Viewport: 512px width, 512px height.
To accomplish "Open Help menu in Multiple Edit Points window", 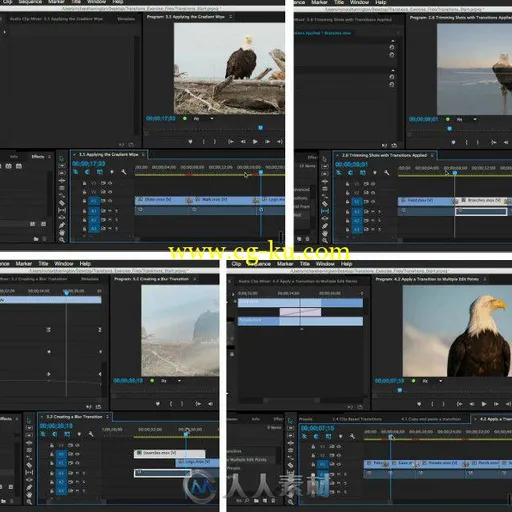I will tap(346, 264).
